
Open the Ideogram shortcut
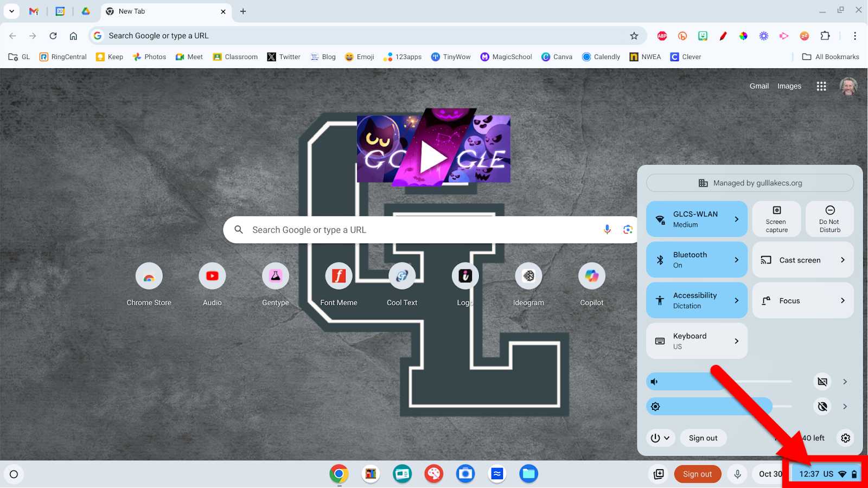[528, 285]
